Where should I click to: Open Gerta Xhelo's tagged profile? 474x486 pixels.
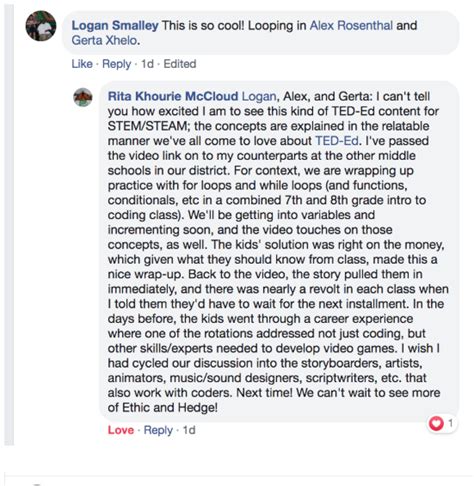[104, 40]
